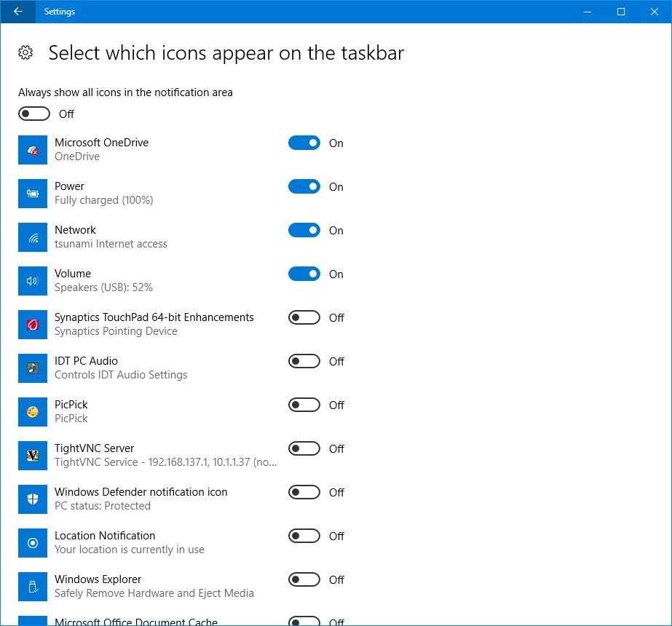Viewport: 672px width, 626px height.
Task: Click the Windows Defender shield icon
Action: [32, 499]
